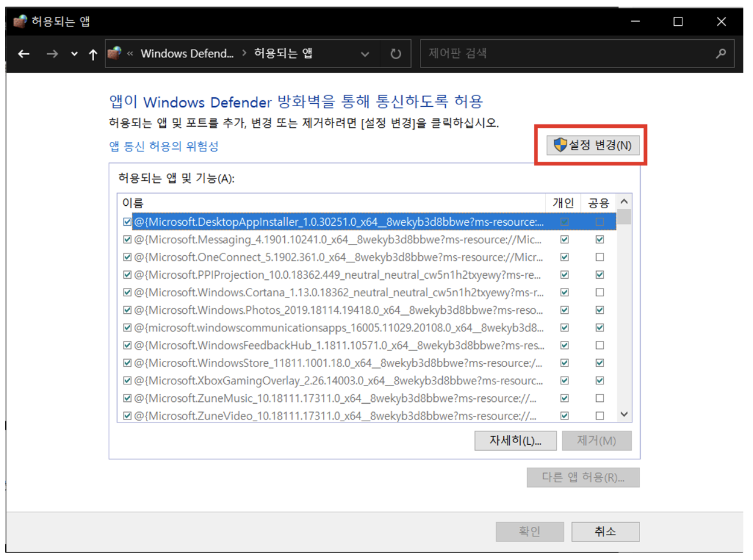753x560 pixels.
Task: Toggle 공용 checkbox for Microsoft.ZuneMusic
Action: coord(599,398)
